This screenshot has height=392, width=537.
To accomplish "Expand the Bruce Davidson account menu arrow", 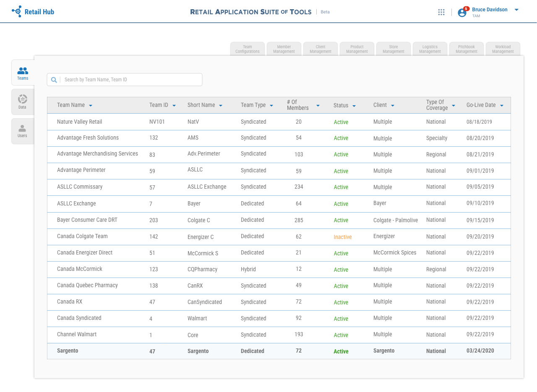I will click(516, 10).
